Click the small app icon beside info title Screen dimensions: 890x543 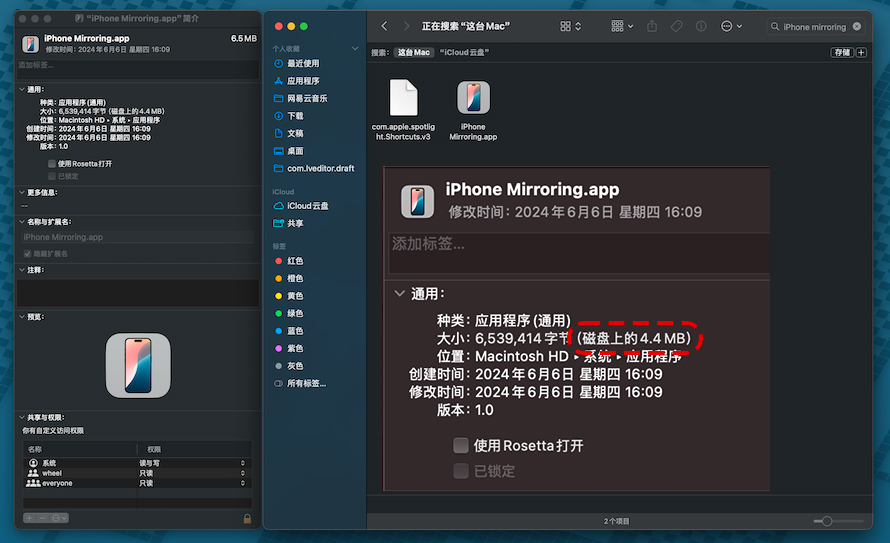click(x=30, y=44)
